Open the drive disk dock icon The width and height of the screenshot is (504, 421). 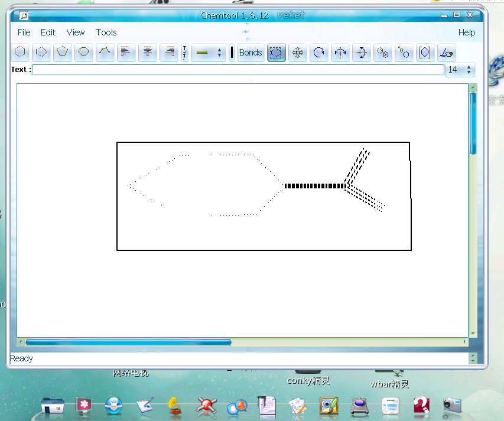point(359,406)
